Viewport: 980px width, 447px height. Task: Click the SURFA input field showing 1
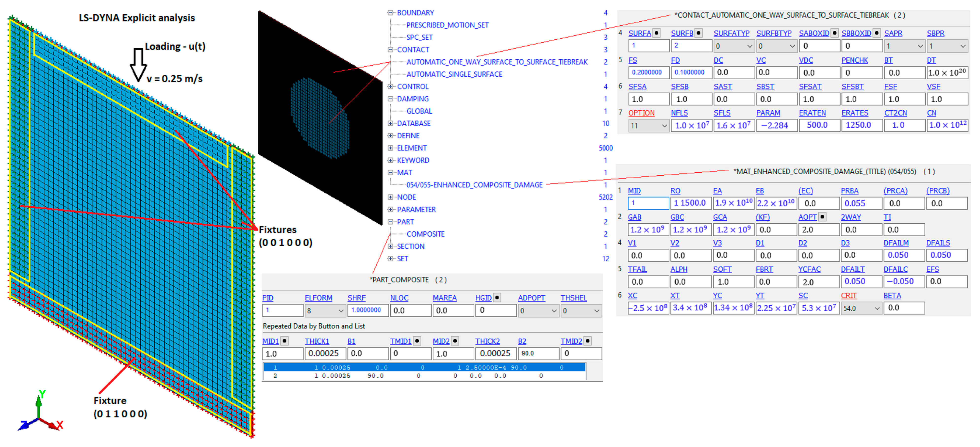(649, 46)
